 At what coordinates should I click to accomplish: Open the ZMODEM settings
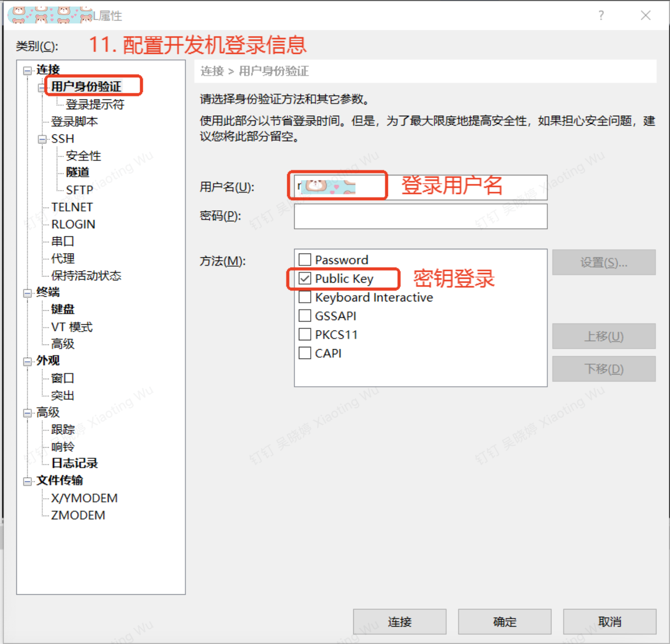click(x=78, y=515)
